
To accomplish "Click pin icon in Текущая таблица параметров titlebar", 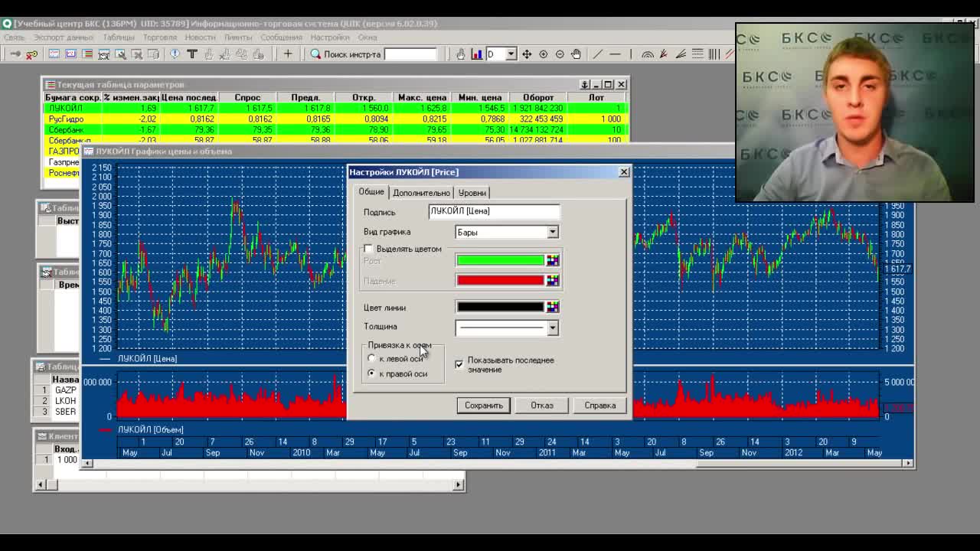I will (x=584, y=84).
